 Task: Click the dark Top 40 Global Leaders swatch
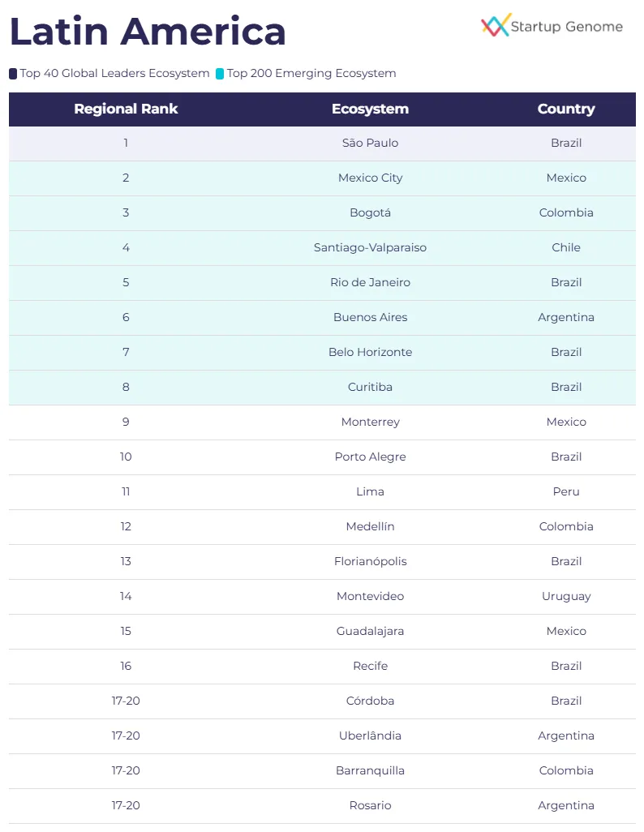(13, 74)
